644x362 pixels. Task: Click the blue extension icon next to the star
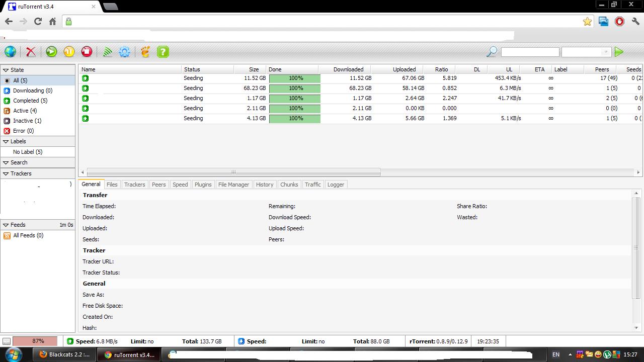pos(603,21)
